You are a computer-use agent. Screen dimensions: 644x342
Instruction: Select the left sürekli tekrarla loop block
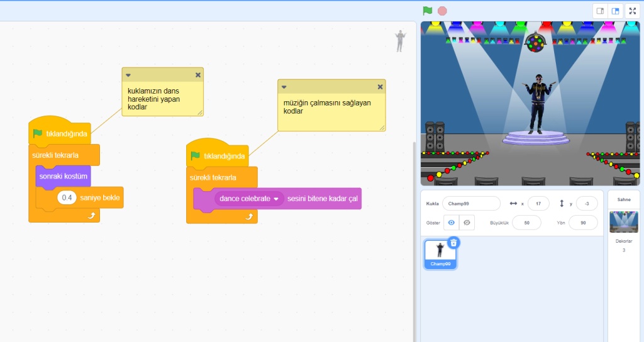pos(55,155)
